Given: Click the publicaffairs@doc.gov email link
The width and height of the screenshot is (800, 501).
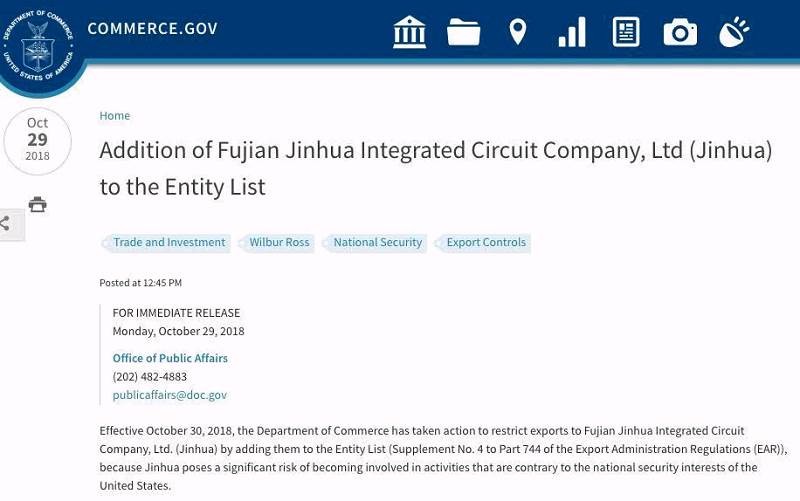Looking at the screenshot, I should (x=169, y=395).
